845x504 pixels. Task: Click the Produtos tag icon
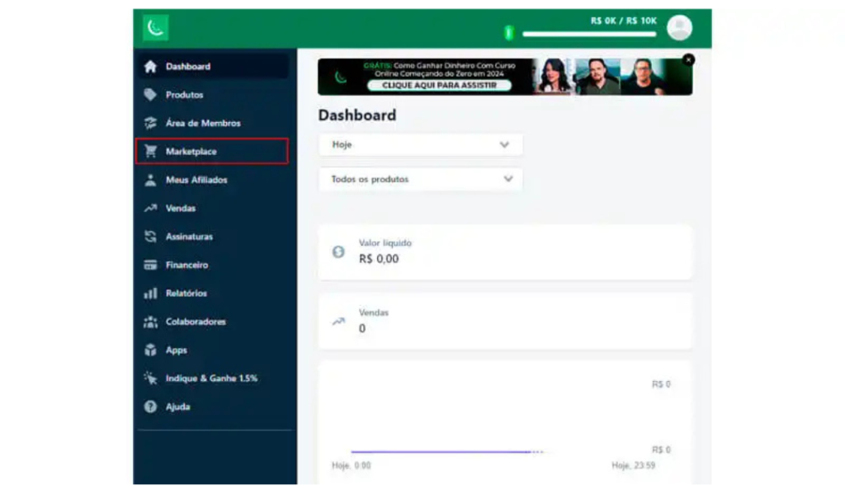tap(150, 95)
